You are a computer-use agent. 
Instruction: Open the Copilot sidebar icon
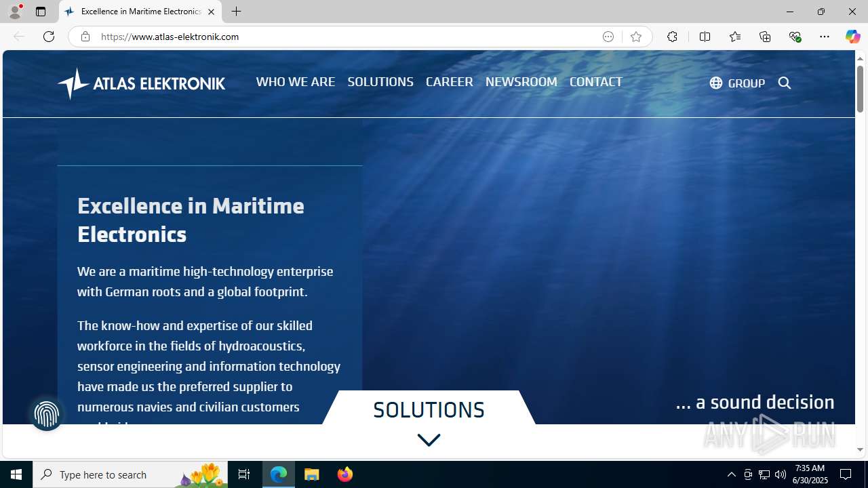point(852,37)
